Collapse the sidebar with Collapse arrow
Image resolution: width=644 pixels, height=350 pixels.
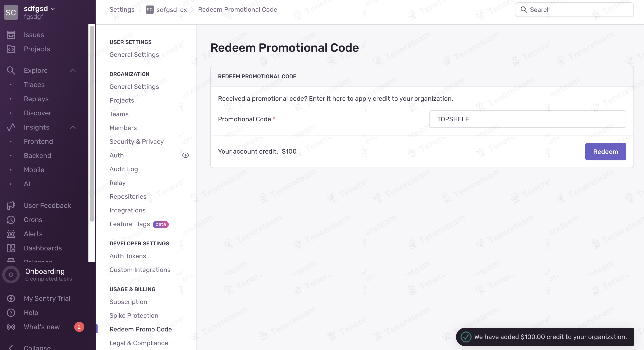11,347
